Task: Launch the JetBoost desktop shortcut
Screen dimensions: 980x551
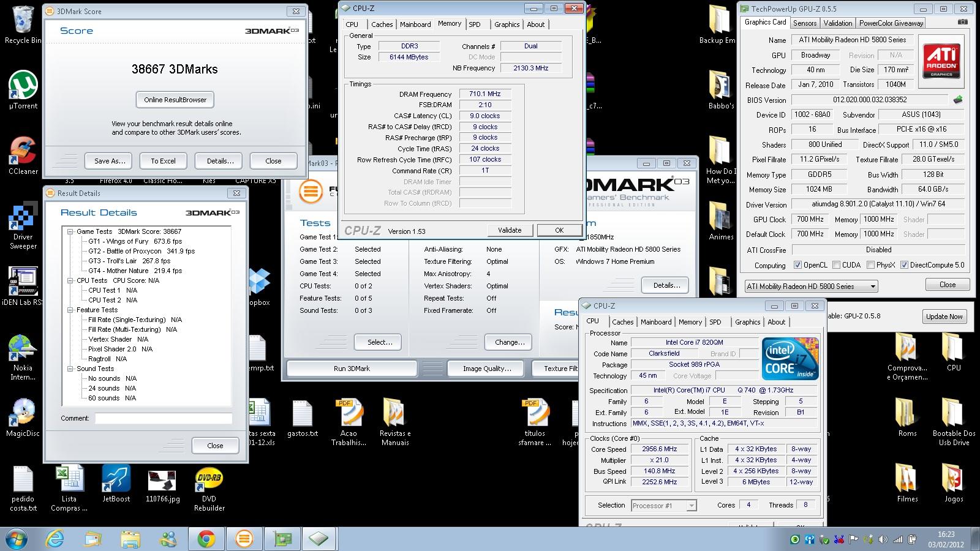Action: [x=116, y=484]
